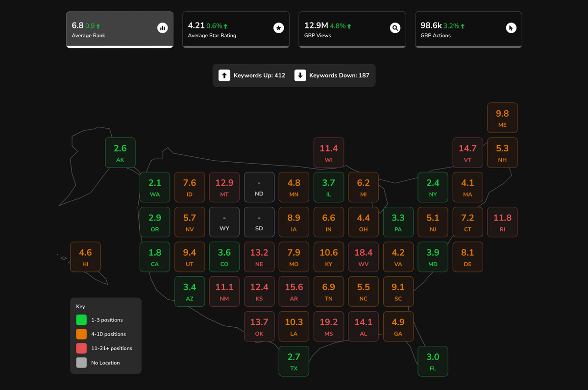Open the AR tile showing 15.6
The height and width of the screenshot is (390, 588).
294,292
